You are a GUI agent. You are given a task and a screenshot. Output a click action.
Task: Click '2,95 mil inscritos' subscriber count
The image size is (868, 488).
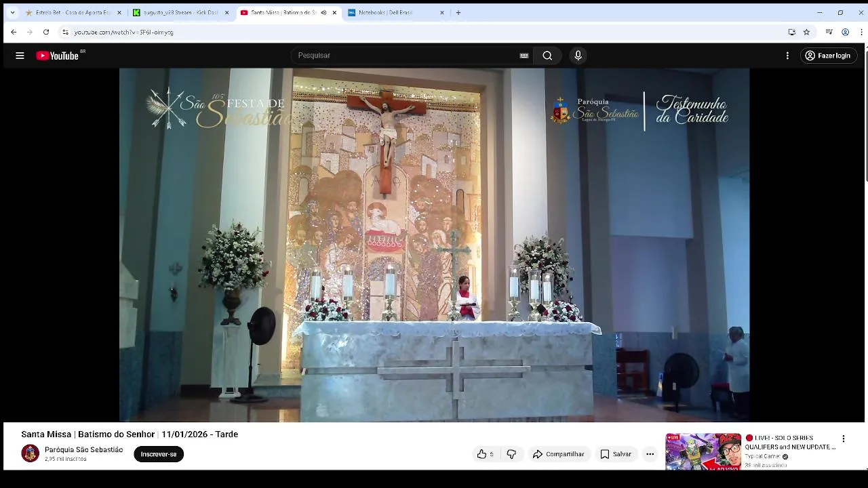(65, 460)
